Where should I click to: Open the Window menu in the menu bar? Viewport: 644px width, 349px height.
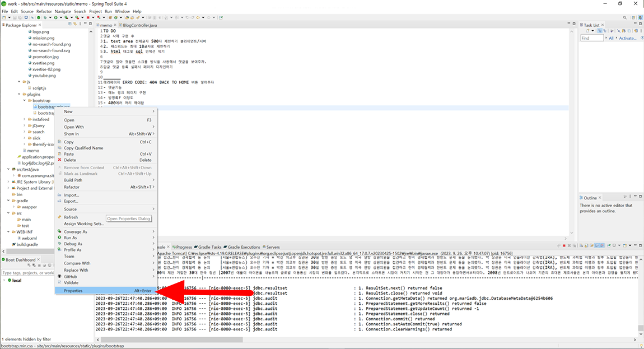(x=122, y=12)
